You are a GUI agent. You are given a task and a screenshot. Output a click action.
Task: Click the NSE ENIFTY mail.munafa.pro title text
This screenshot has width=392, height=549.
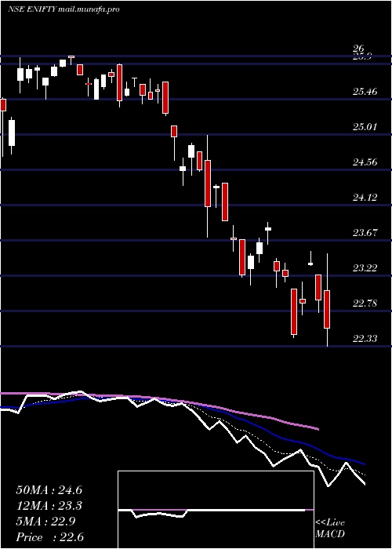click(x=64, y=9)
